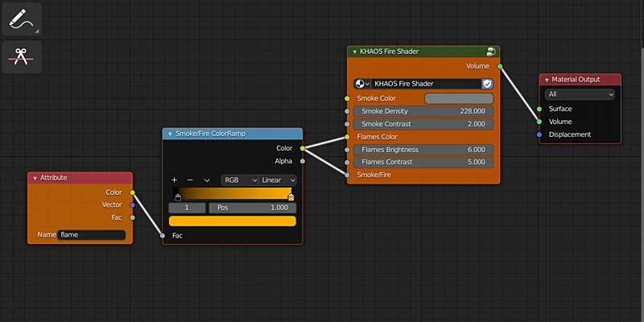
Task: Click ColorRamp Fac input socket
Action: click(163, 236)
